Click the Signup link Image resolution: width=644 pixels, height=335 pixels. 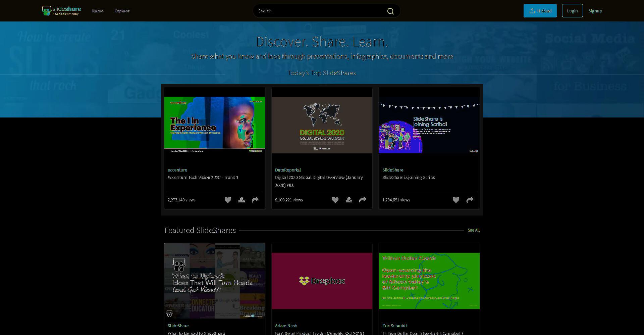(595, 11)
